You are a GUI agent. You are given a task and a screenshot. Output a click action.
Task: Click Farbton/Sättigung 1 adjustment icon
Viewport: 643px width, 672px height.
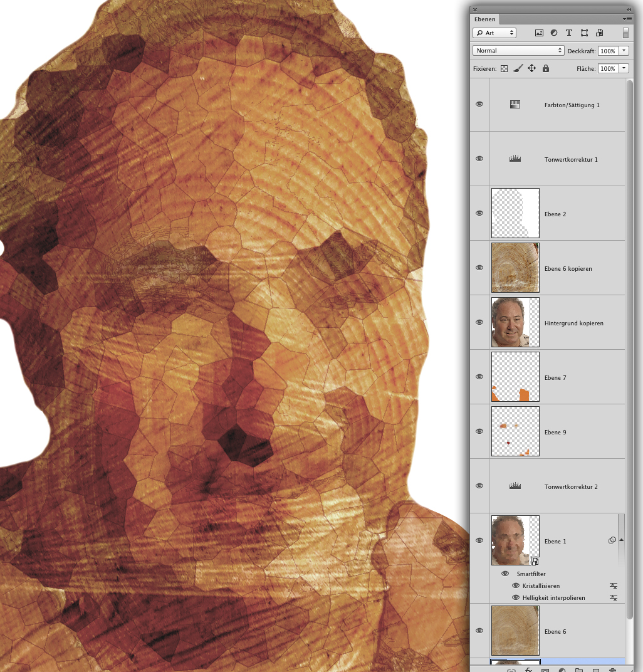pyautogui.click(x=515, y=105)
